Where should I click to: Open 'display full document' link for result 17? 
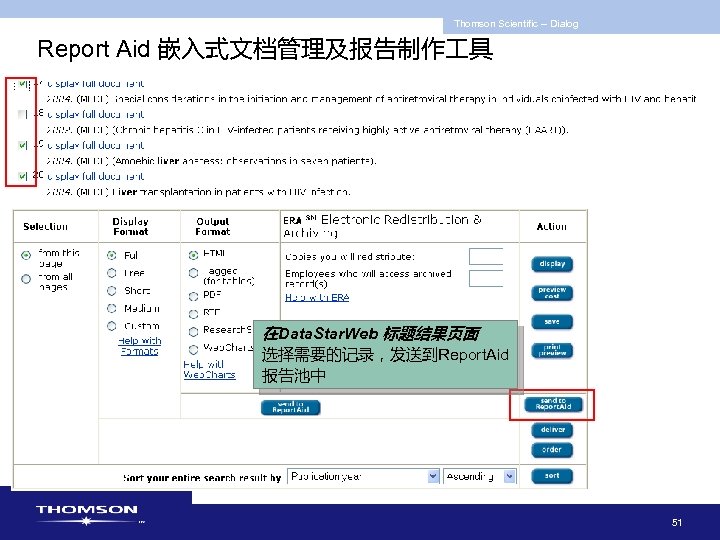(x=96, y=84)
